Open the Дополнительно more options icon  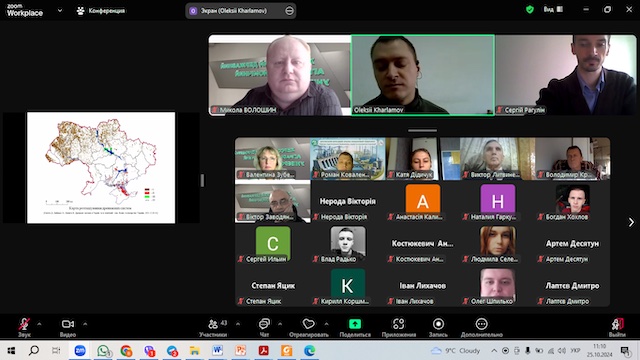click(x=481, y=324)
